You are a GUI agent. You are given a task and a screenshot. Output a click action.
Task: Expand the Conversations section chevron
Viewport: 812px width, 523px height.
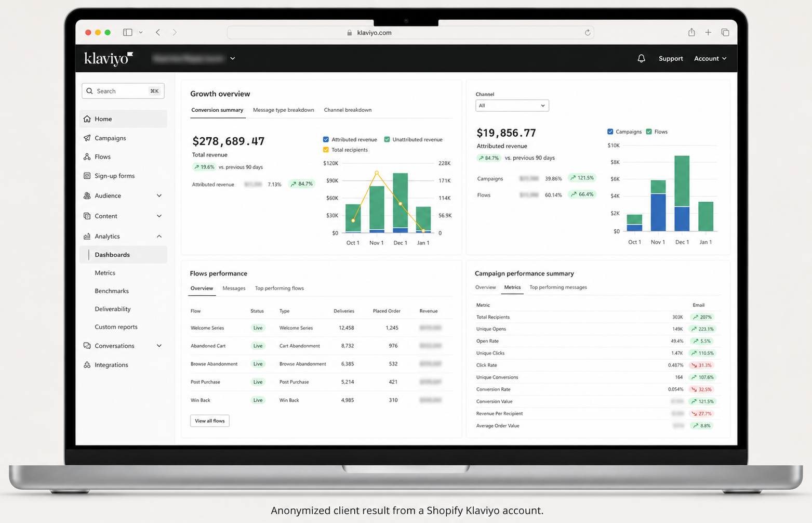point(159,346)
